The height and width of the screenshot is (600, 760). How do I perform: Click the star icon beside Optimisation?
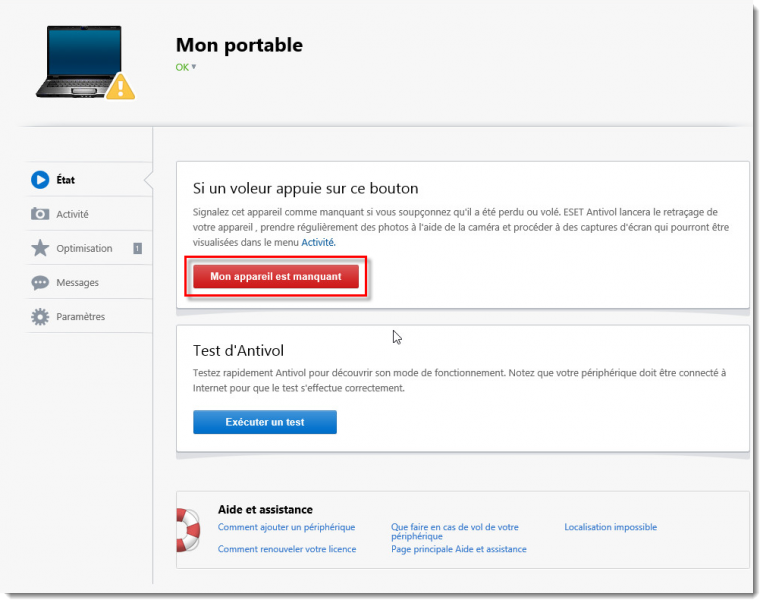click(x=40, y=248)
